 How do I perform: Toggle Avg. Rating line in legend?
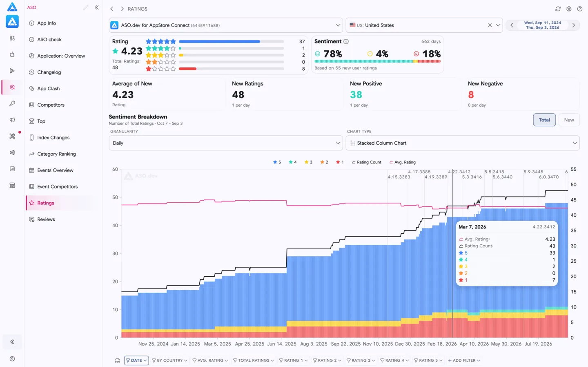(x=402, y=162)
